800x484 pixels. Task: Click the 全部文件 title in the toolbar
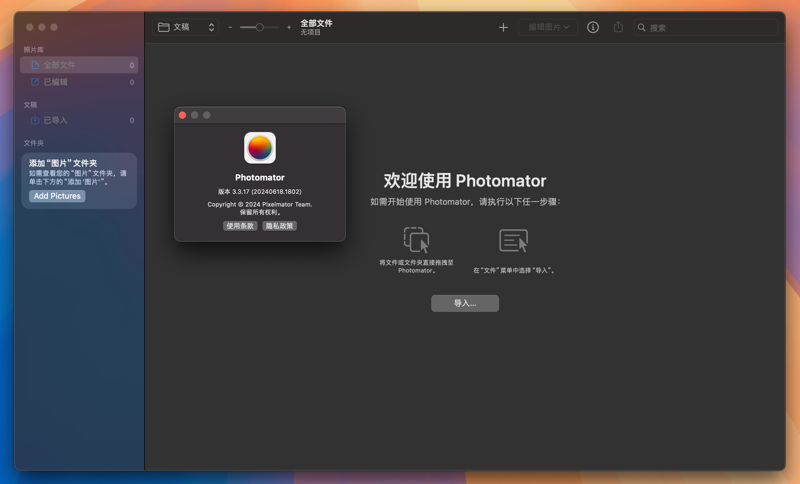click(x=316, y=23)
